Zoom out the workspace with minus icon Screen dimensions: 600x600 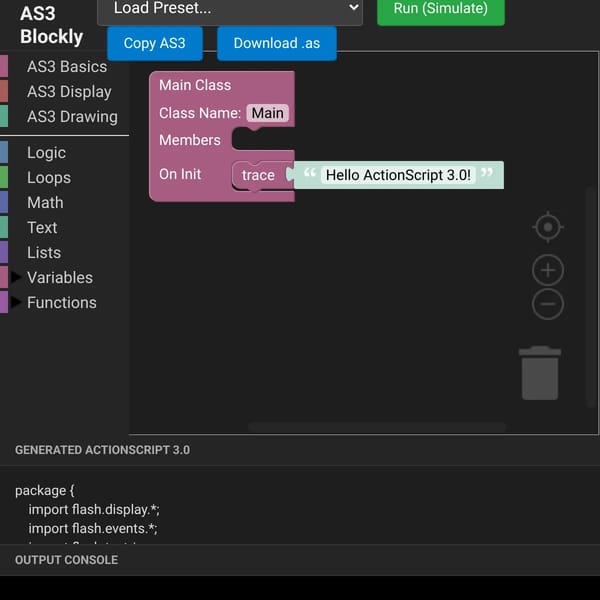[548, 304]
